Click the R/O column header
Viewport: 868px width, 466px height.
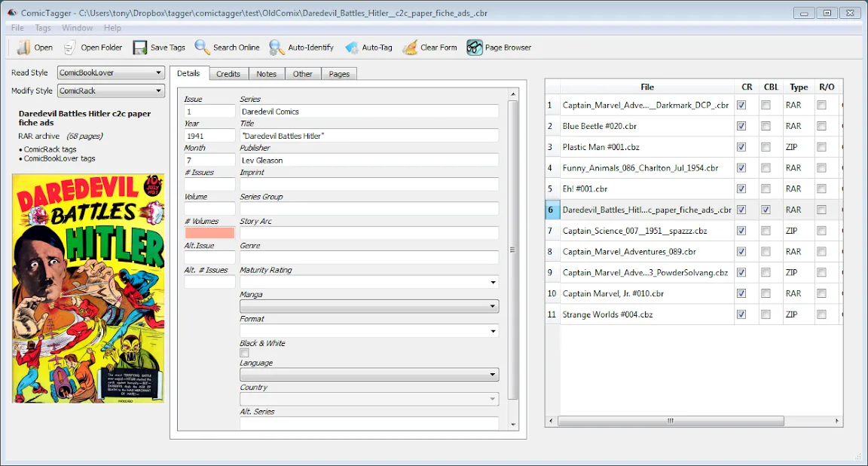coord(827,87)
